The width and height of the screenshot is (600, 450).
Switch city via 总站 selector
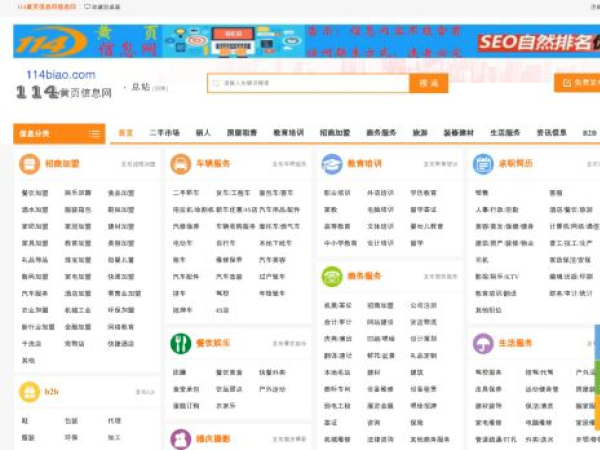[149, 88]
